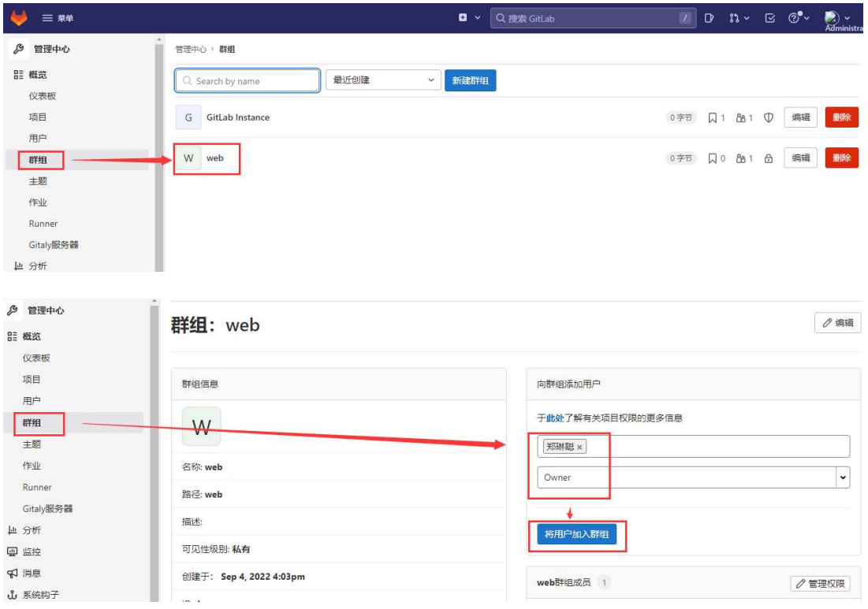Open 作业 in the web group detail page sidebar

32,466
